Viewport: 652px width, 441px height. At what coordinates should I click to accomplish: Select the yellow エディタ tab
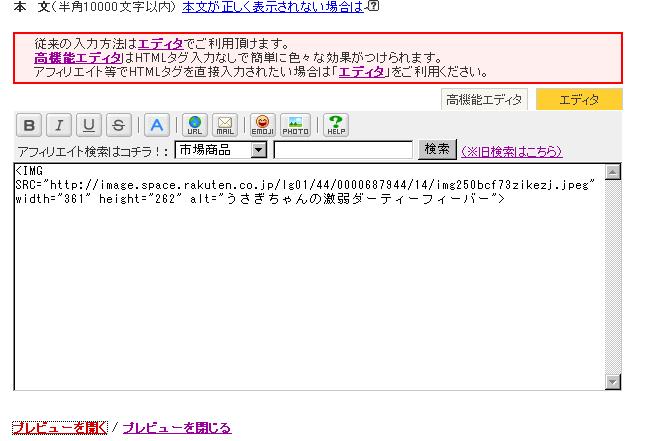pos(579,100)
